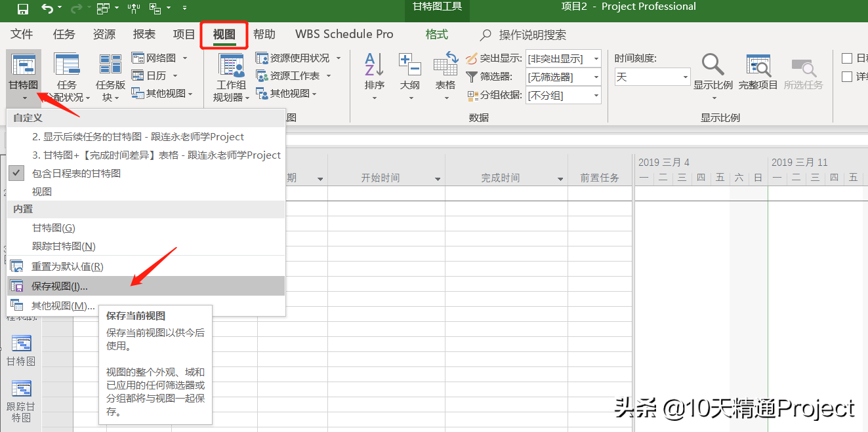
Task: Click the 跟踪甘特图 icon in left view bar
Action: point(22,389)
